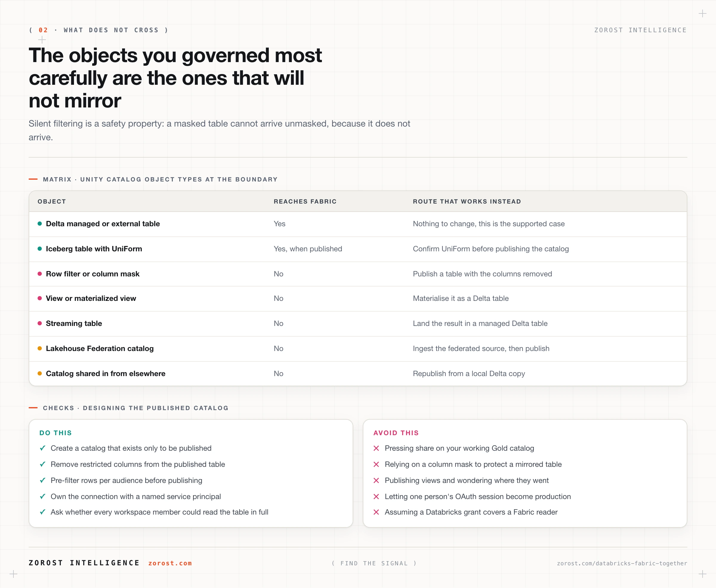
Task: Click the red dot beside Row filter or column mask
Action: coord(40,274)
